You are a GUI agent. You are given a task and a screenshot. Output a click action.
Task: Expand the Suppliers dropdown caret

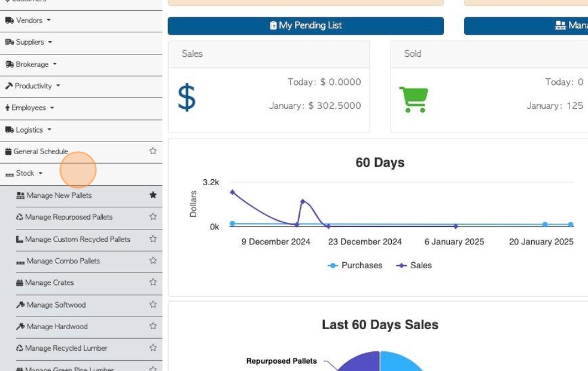pos(50,42)
